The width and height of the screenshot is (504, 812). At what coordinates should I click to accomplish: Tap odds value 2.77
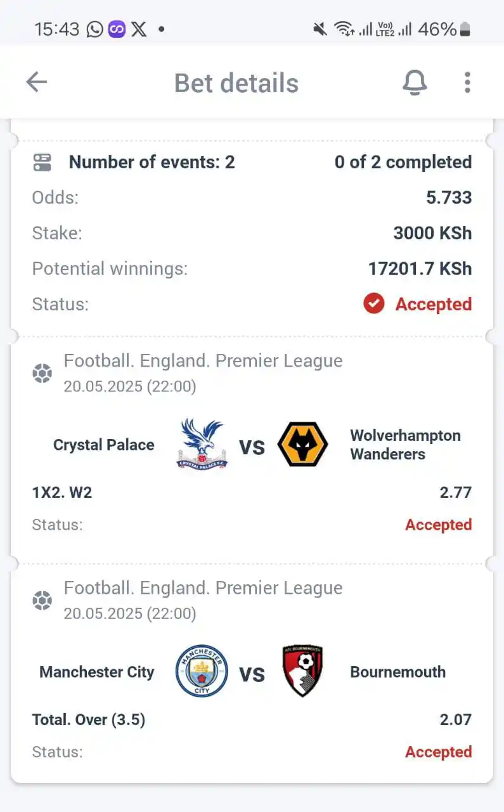[x=456, y=492]
